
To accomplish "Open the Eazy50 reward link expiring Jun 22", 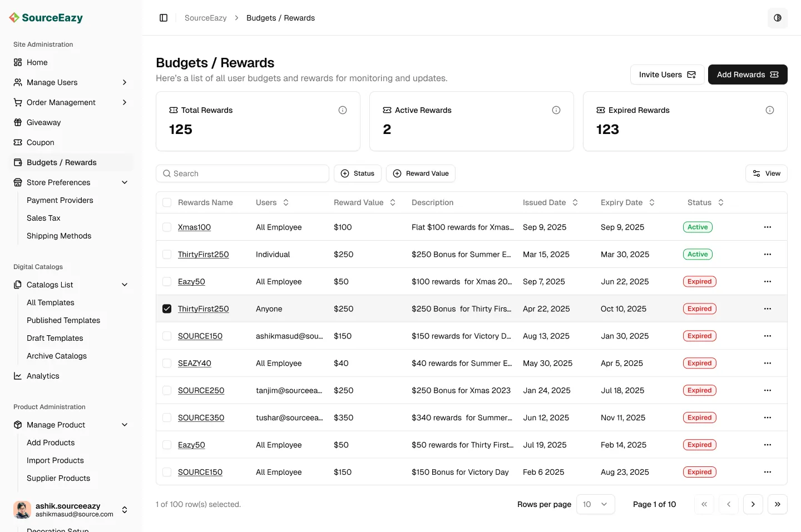I will 191,281.
